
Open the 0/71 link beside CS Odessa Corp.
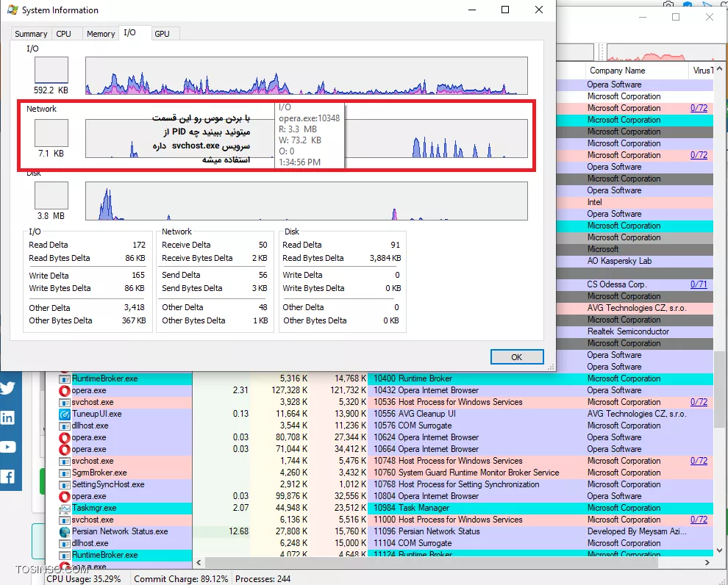[699, 284]
